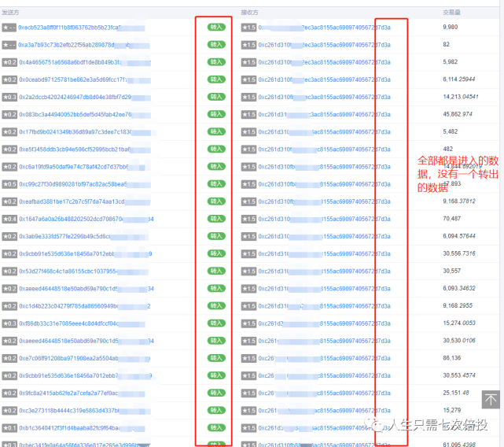Click the back-to-top arrow button
Image resolution: width=504 pixels, height=447 pixels.
point(491,400)
